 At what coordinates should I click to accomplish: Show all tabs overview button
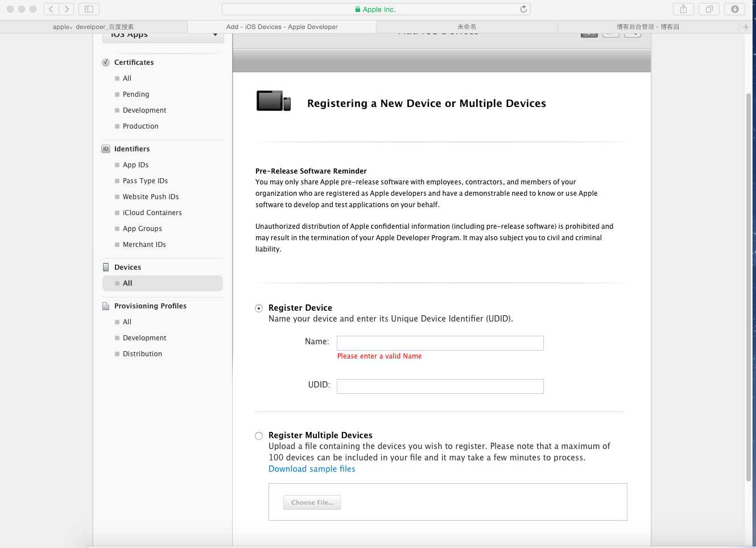click(709, 9)
